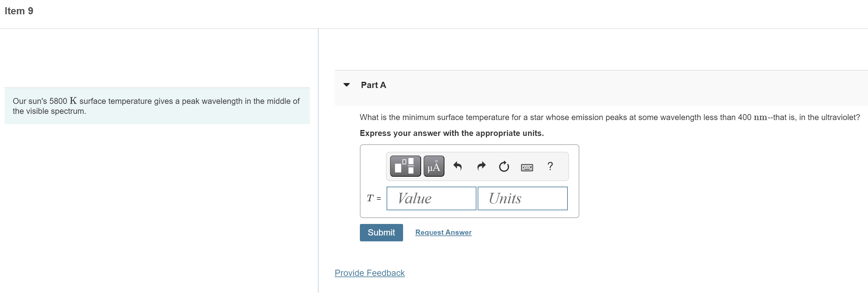Click the redo arrow icon

(481, 166)
